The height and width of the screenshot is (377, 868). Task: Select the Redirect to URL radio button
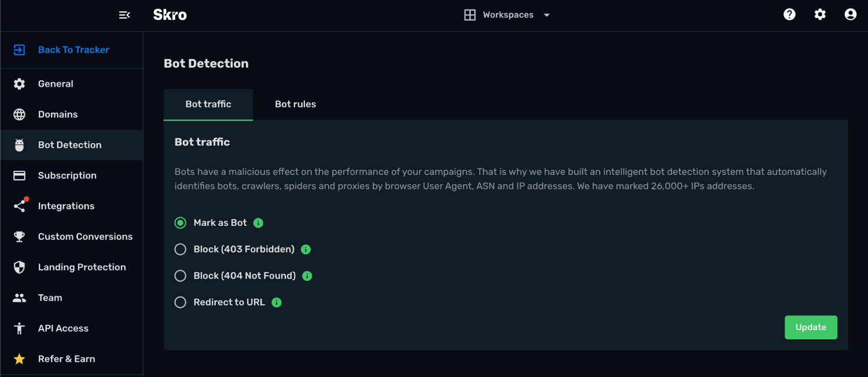(x=181, y=302)
